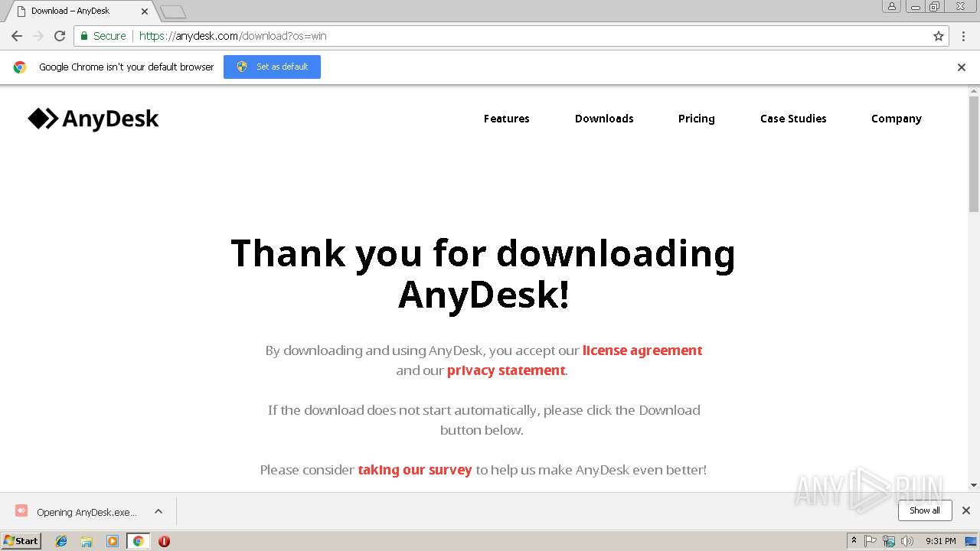
Task: Open the license agreement link
Action: (x=642, y=350)
